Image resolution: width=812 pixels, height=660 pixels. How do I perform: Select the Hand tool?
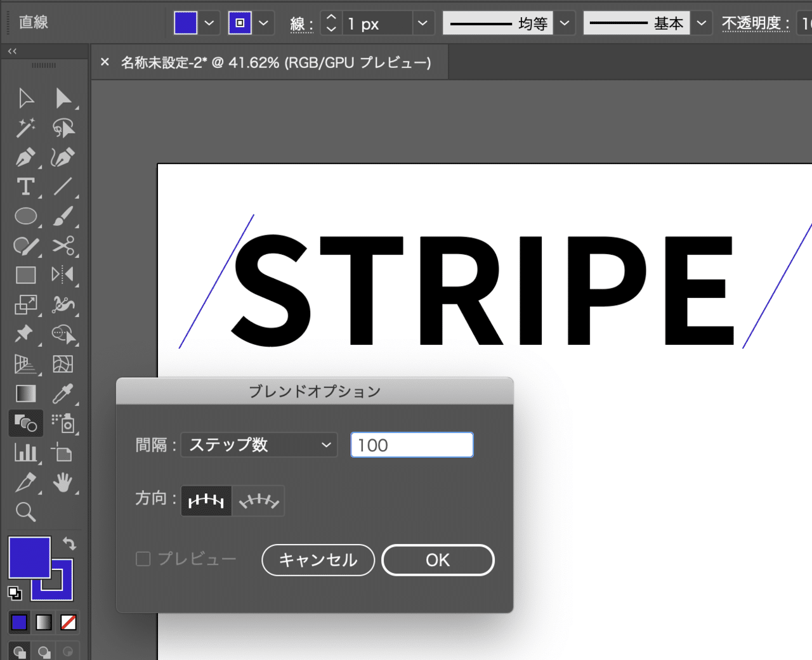63,482
